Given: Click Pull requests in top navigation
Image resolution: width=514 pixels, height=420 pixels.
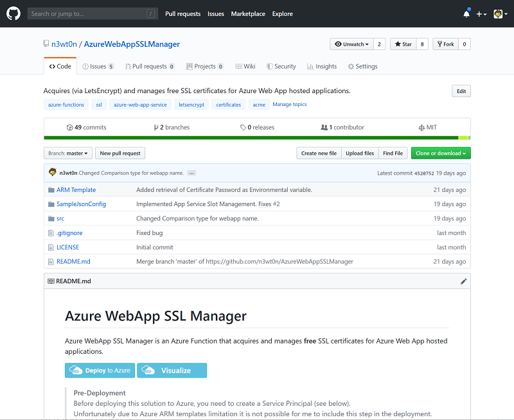Looking at the screenshot, I should point(182,13).
